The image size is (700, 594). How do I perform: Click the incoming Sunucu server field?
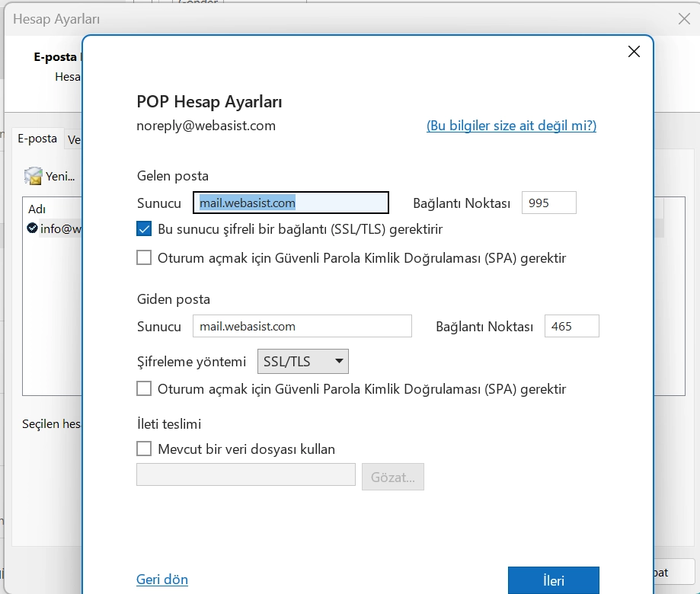(291, 203)
